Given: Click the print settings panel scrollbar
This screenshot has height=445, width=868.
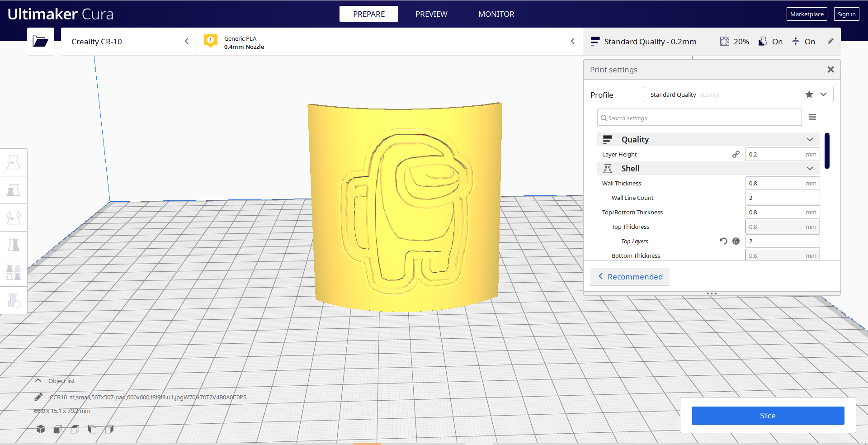Looking at the screenshot, I should [827, 151].
